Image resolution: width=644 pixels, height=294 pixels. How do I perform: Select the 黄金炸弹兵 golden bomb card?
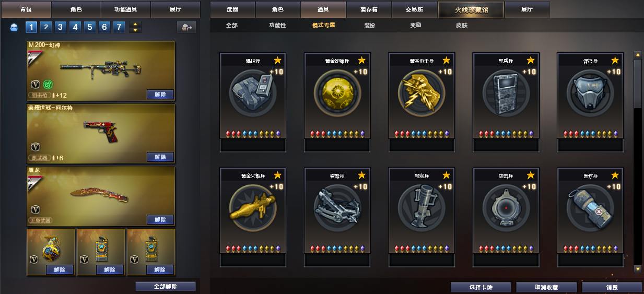[x=337, y=102]
